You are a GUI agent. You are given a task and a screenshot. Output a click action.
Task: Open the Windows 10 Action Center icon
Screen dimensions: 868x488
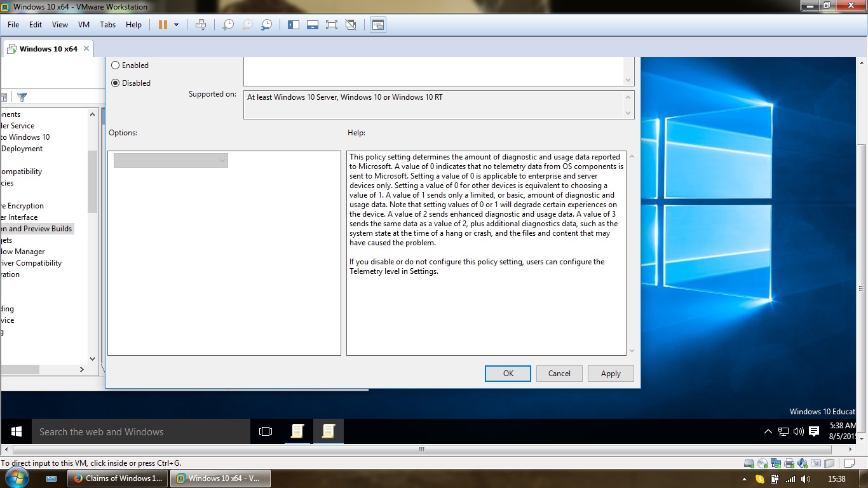point(815,431)
